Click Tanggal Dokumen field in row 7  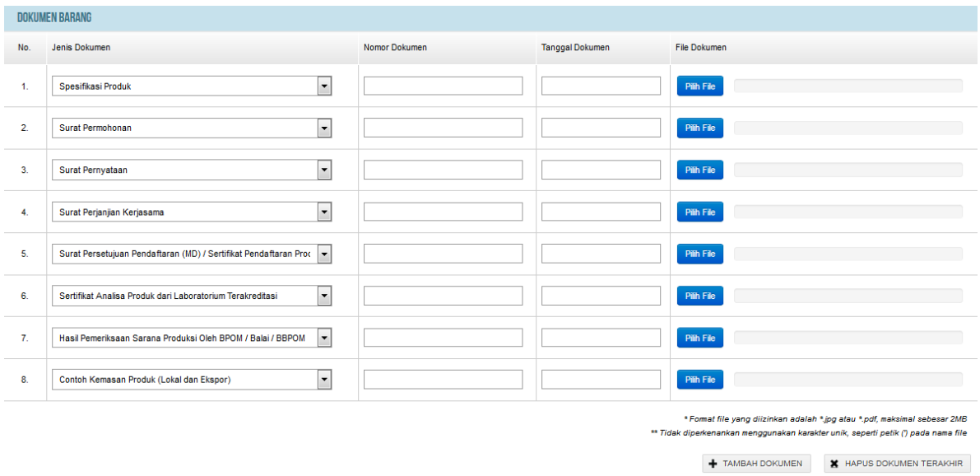coord(601,338)
